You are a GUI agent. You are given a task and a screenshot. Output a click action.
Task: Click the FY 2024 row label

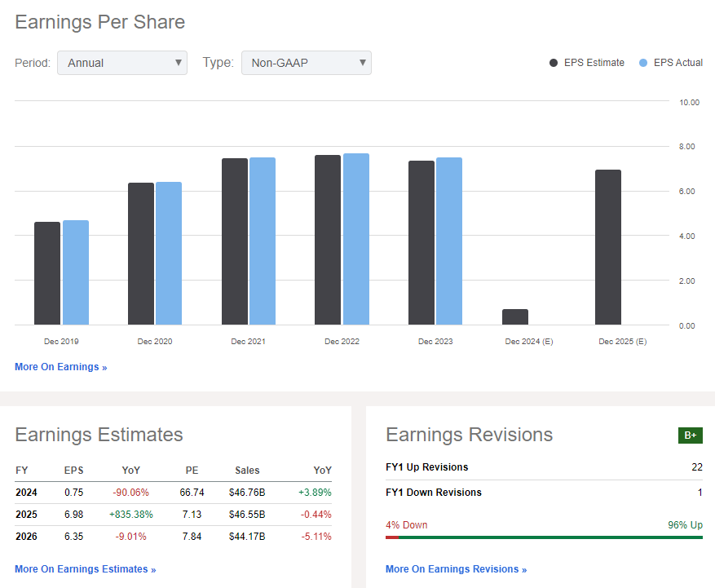tap(26, 493)
